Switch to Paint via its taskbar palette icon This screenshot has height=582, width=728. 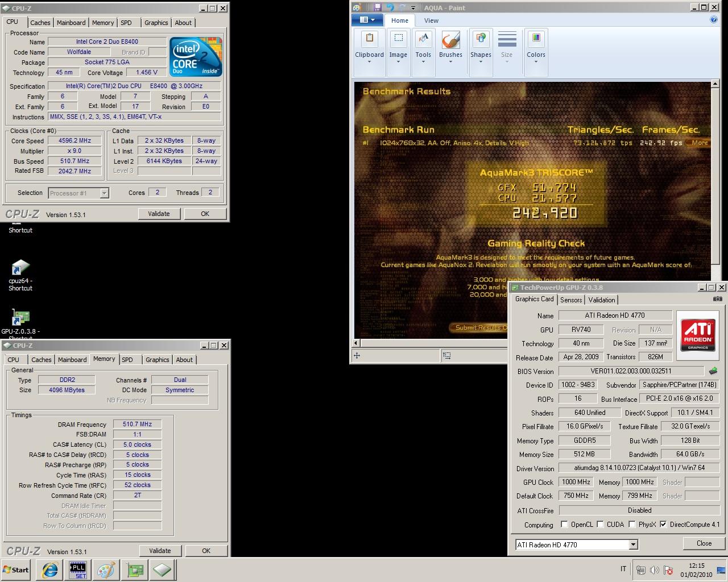tap(106, 569)
